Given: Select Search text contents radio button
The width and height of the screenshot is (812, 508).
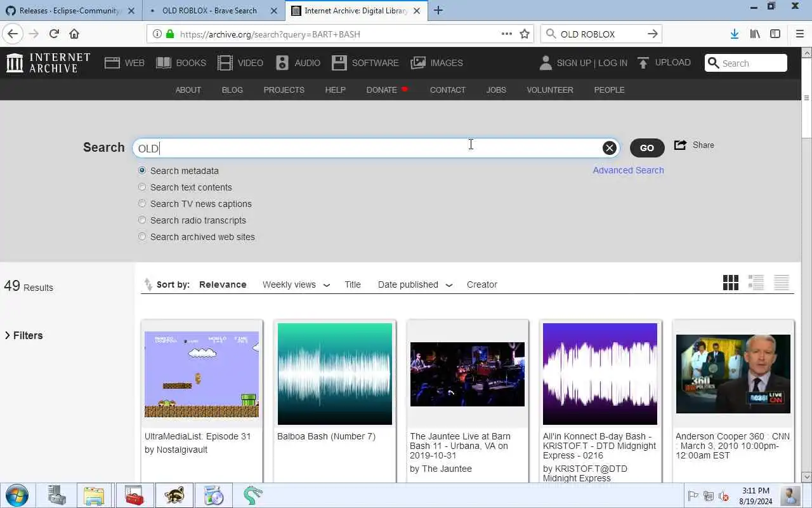Looking at the screenshot, I should 142,187.
